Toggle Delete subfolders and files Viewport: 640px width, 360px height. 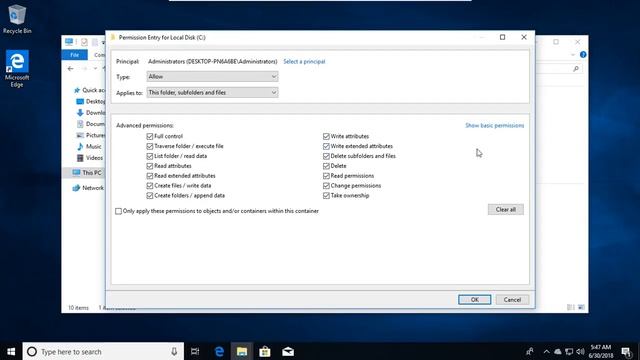(x=326, y=156)
